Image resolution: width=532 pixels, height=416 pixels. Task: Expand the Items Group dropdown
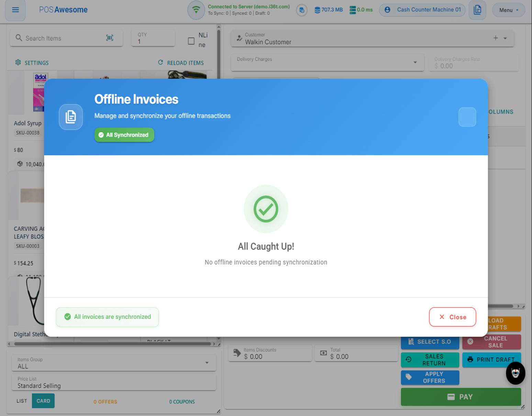coord(207,363)
